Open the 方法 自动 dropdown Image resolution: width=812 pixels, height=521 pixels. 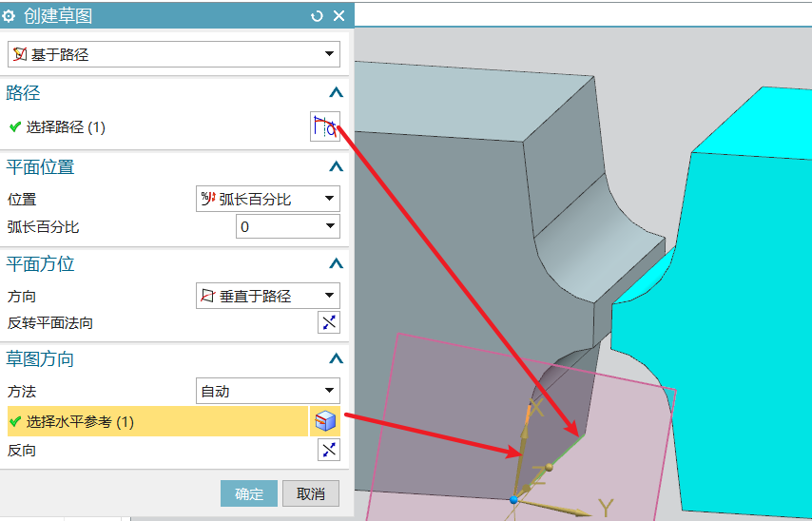tap(268, 391)
